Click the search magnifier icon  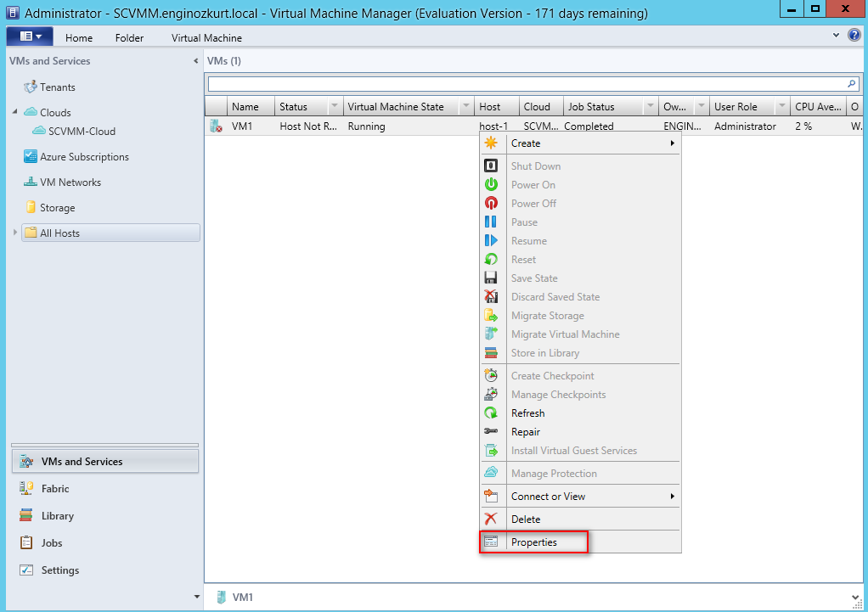851,83
